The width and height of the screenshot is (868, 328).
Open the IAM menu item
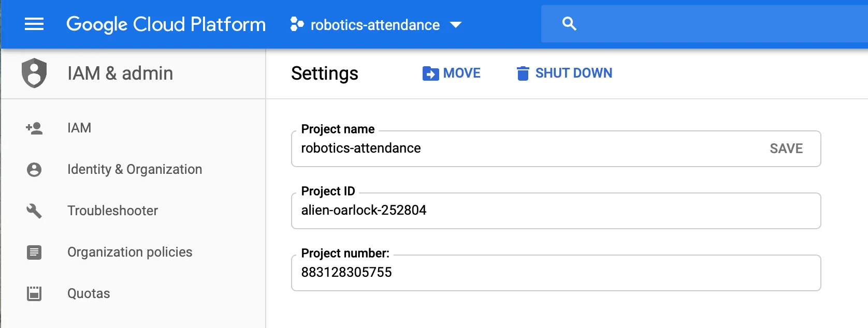[x=79, y=128]
